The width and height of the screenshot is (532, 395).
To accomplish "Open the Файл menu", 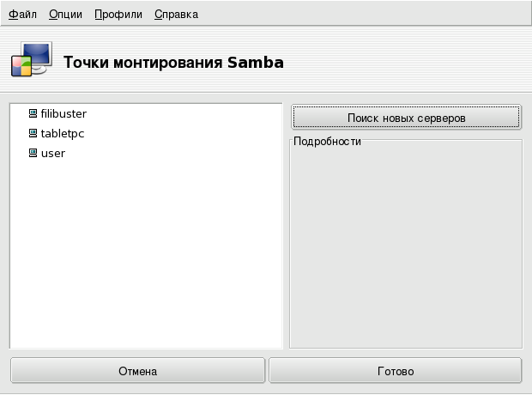I will (x=22, y=15).
